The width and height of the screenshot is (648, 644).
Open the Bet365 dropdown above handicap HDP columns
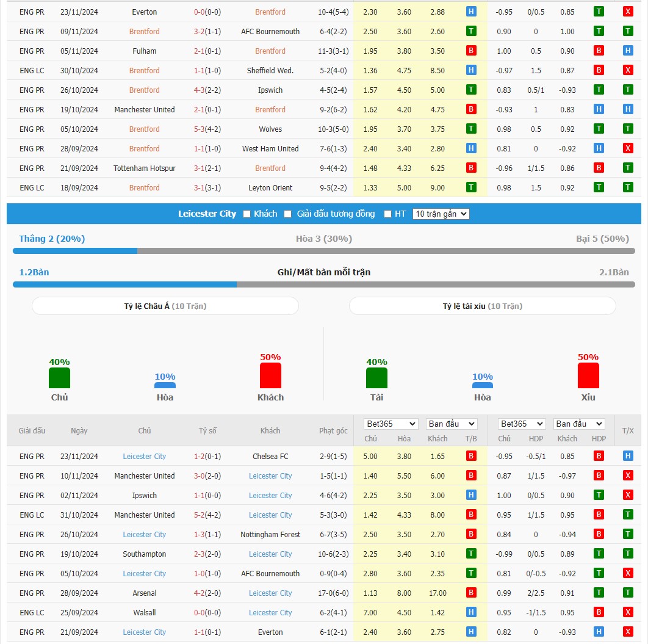[x=522, y=424]
